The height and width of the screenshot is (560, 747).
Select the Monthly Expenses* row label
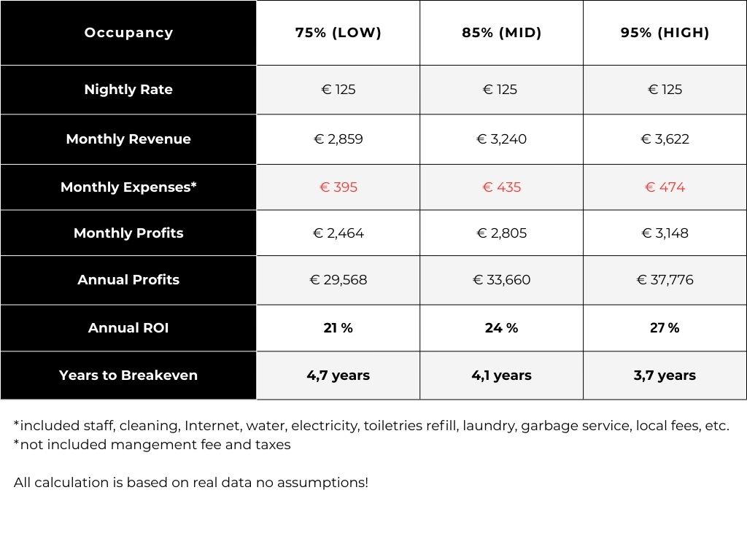(128, 187)
